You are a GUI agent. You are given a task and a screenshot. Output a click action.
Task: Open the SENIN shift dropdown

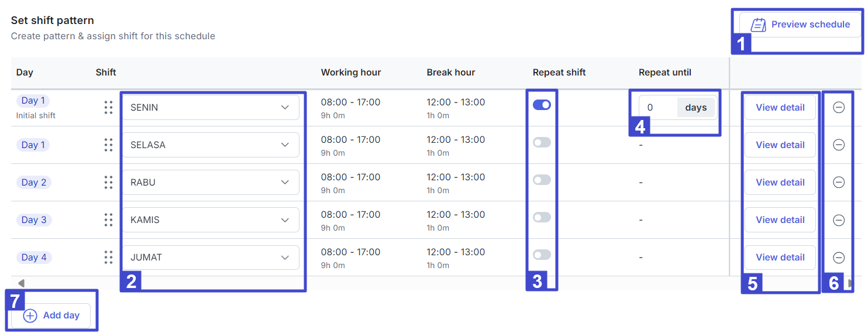[x=211, y=107]
